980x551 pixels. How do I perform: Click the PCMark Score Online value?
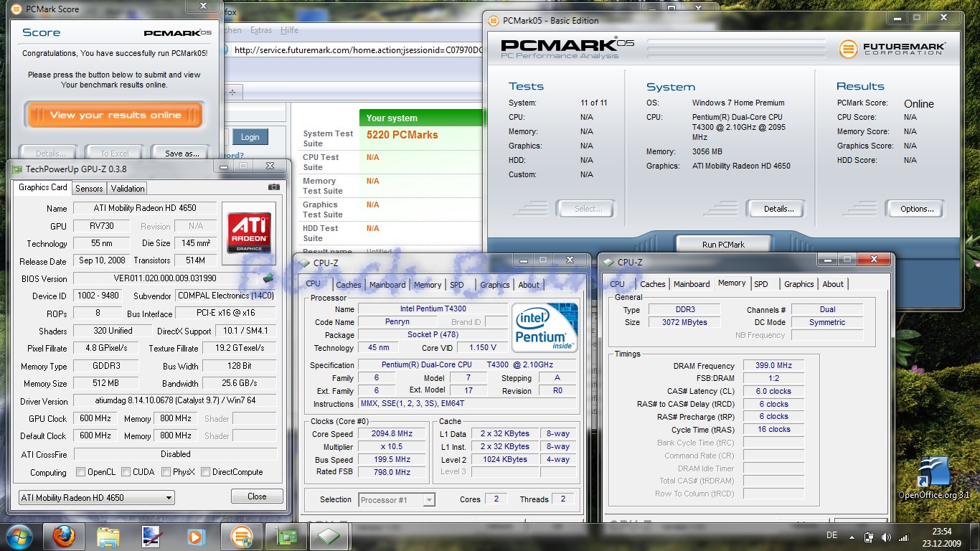click(919, 104)
